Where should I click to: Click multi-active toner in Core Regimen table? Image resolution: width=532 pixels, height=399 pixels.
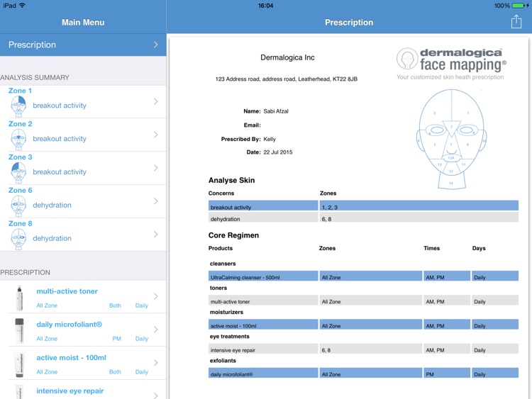pos(363,300)
